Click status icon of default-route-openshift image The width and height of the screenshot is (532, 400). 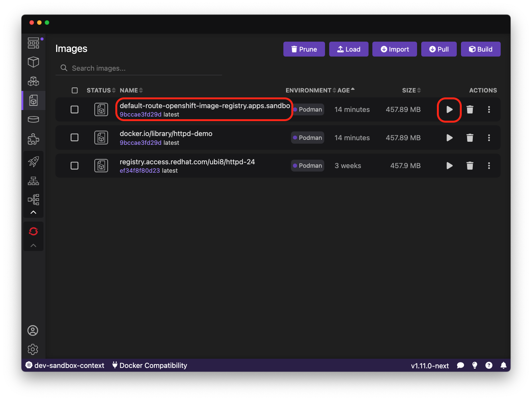[x=101, y=110]
